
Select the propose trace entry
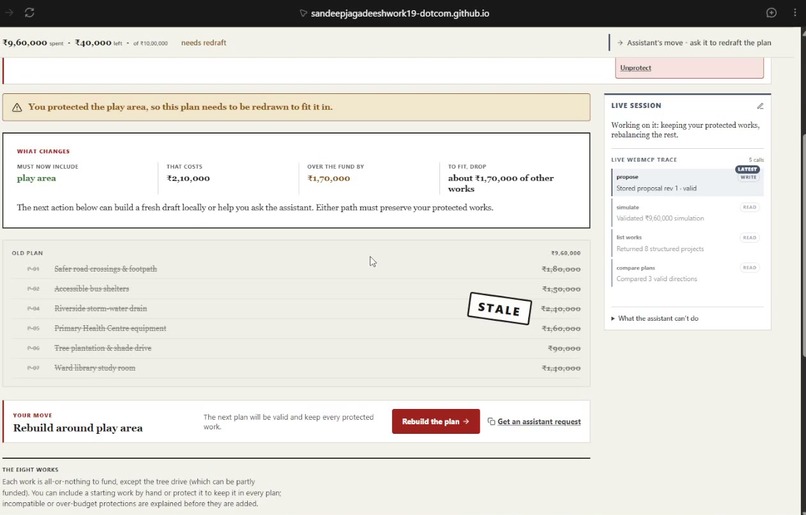tap(687, 182)
